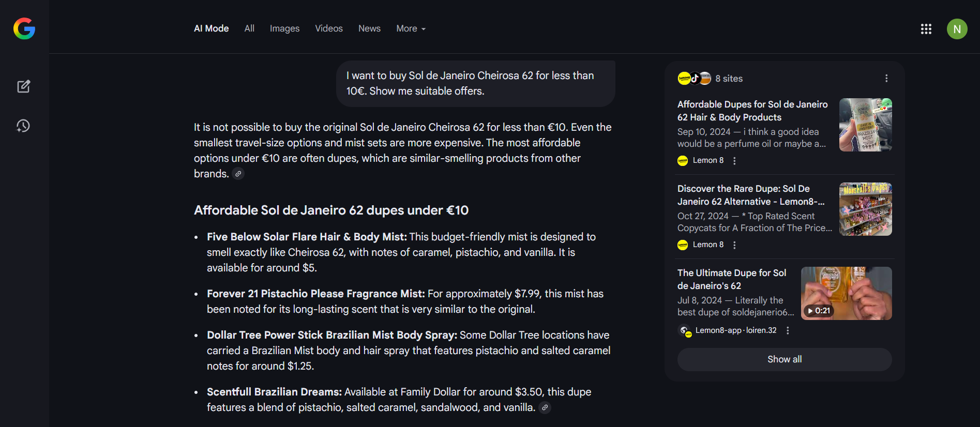This screenshot has width=980, height=427.
Task: Open the account avatar N
Action: (x=957, y=29)
